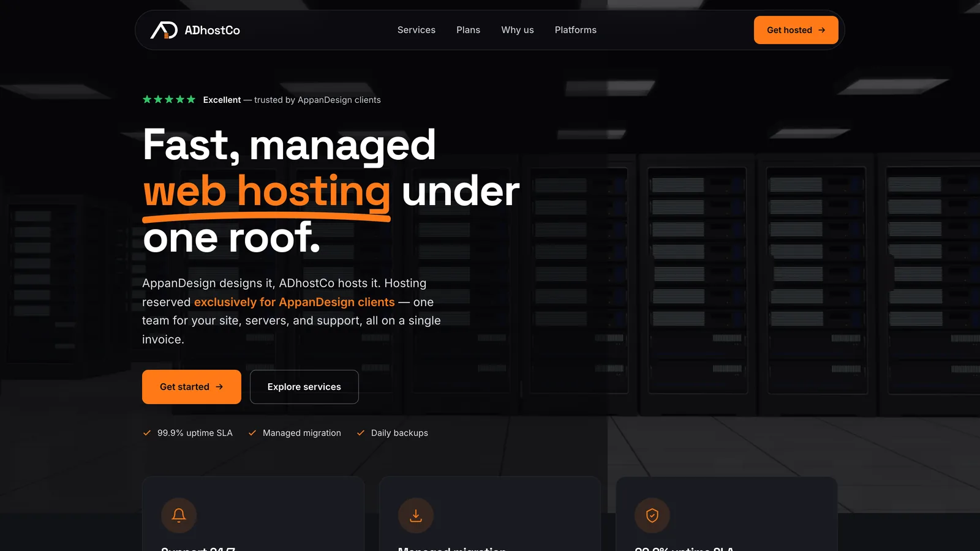The width and height of the screenshot is (980, 551).
Task: Open the Services nav item
Action: click(x=417, y=30)
